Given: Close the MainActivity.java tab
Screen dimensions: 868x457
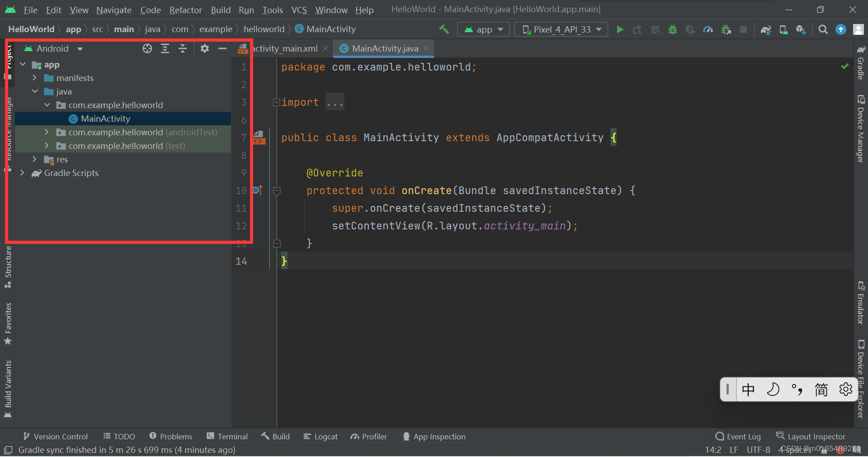Looking at the screenshot, I should pos(426,48).
